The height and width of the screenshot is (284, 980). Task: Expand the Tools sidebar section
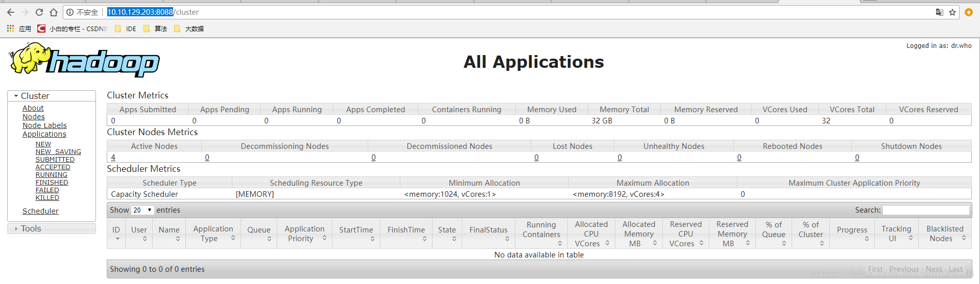pyautogui.click(x=52, y=228)
